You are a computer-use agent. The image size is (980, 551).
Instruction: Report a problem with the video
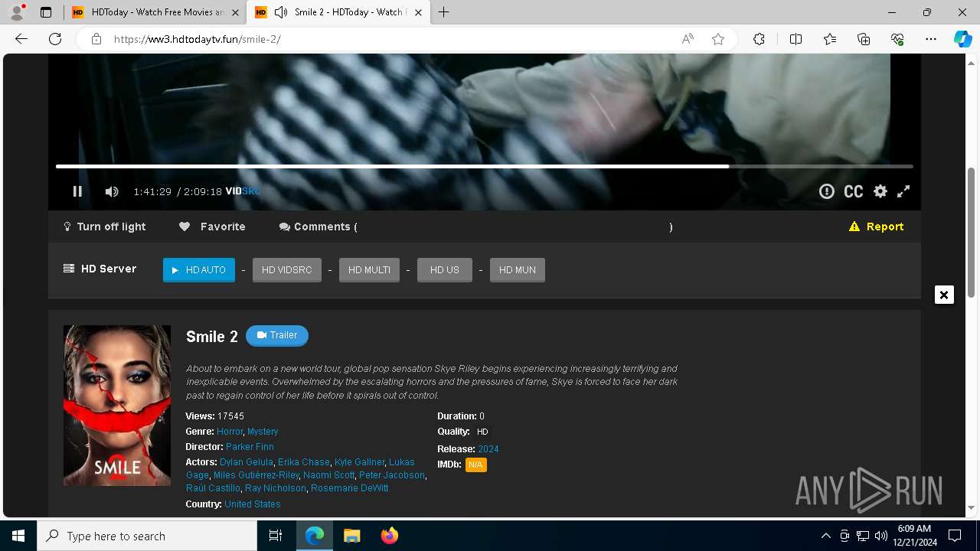876,227
